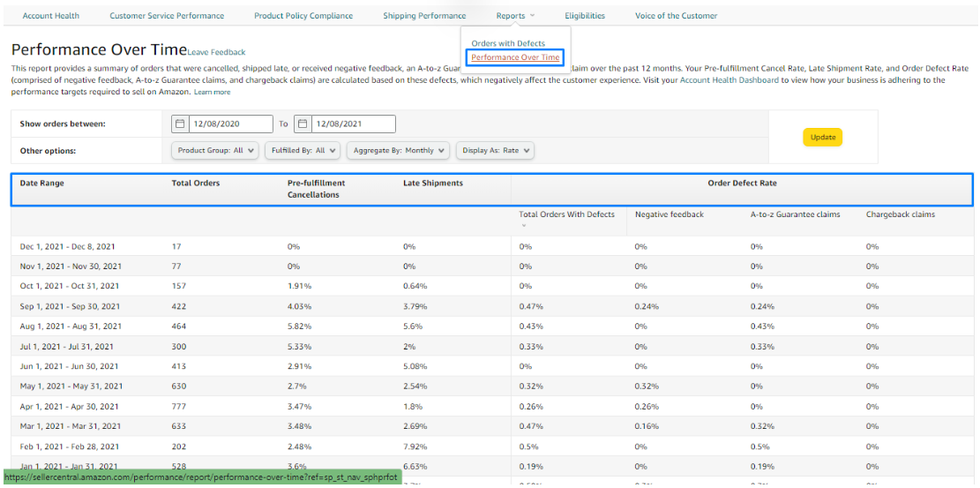Open the Product Policy Compliance tab
Screen dimensions: 980x488
(303, 16)
